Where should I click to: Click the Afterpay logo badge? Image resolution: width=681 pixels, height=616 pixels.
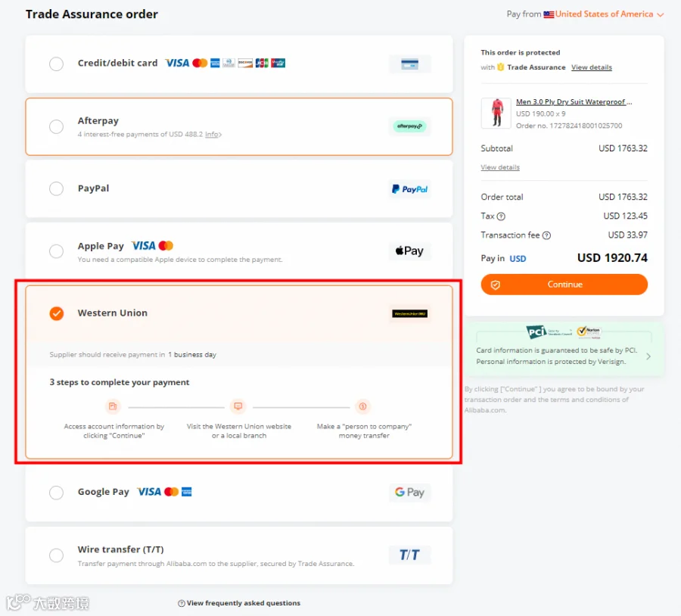click(409, 126)
